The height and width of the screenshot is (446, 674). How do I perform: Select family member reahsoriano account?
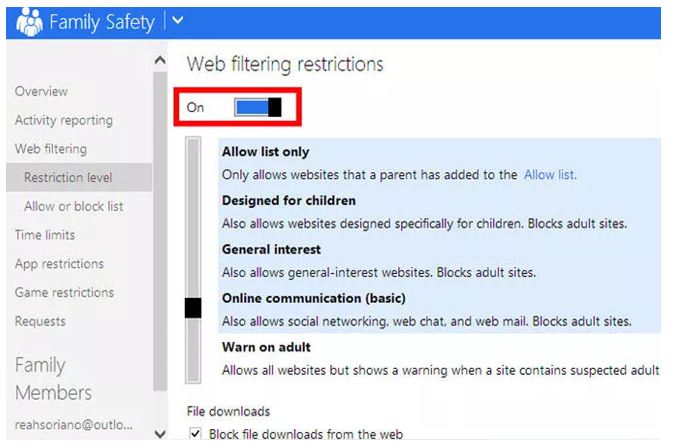coord(73,424)
